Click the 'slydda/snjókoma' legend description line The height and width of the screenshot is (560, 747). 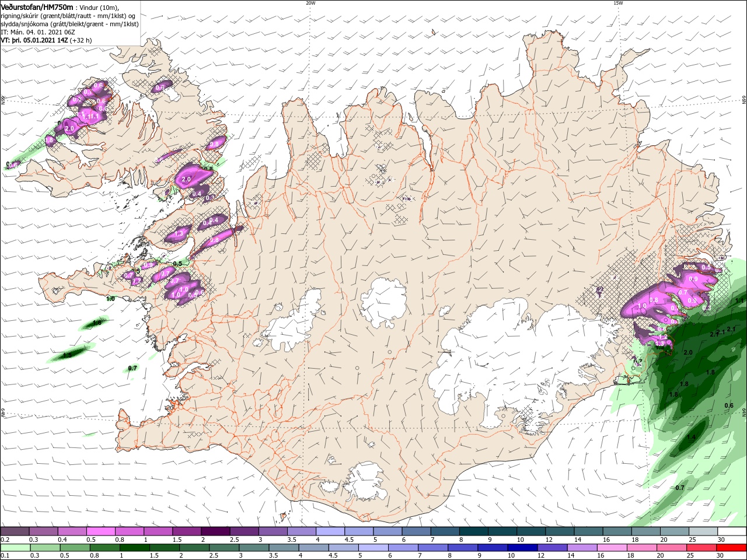coord(69,24)
